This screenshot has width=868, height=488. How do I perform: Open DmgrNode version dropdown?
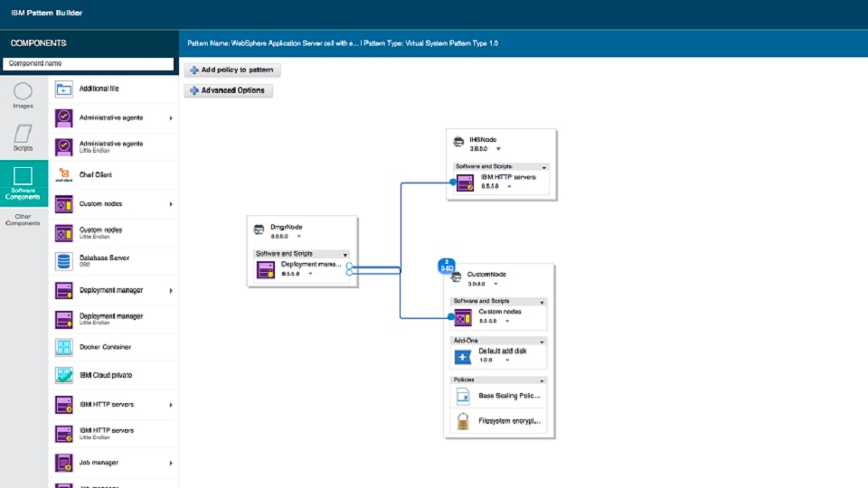(x=299, y=236)
